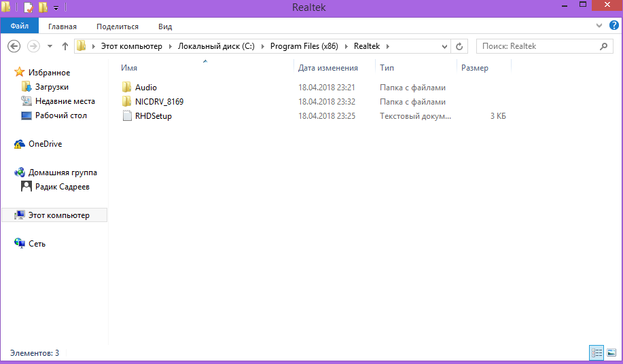Sort by 'Размер' column header
623x364 pixels.
point(474,68)
